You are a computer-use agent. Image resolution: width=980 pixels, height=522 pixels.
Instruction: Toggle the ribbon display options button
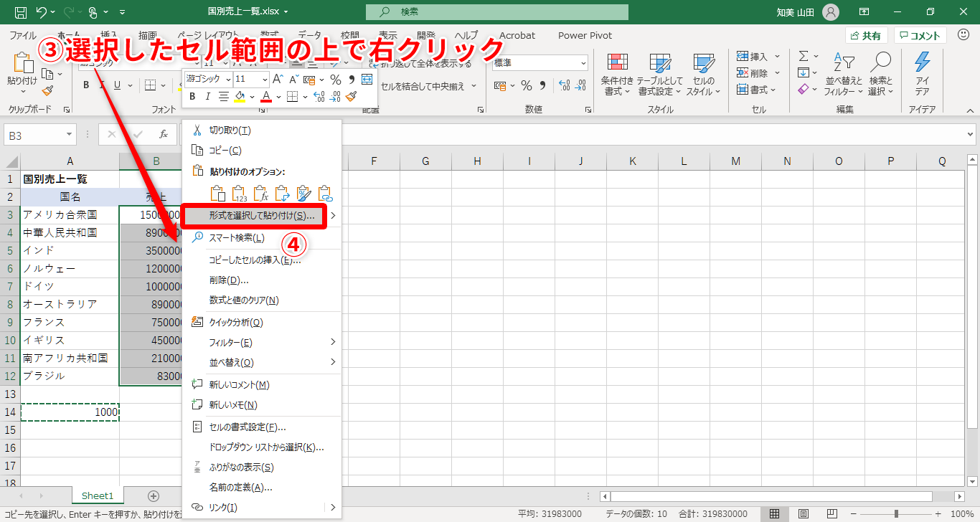tap(864, 12)
